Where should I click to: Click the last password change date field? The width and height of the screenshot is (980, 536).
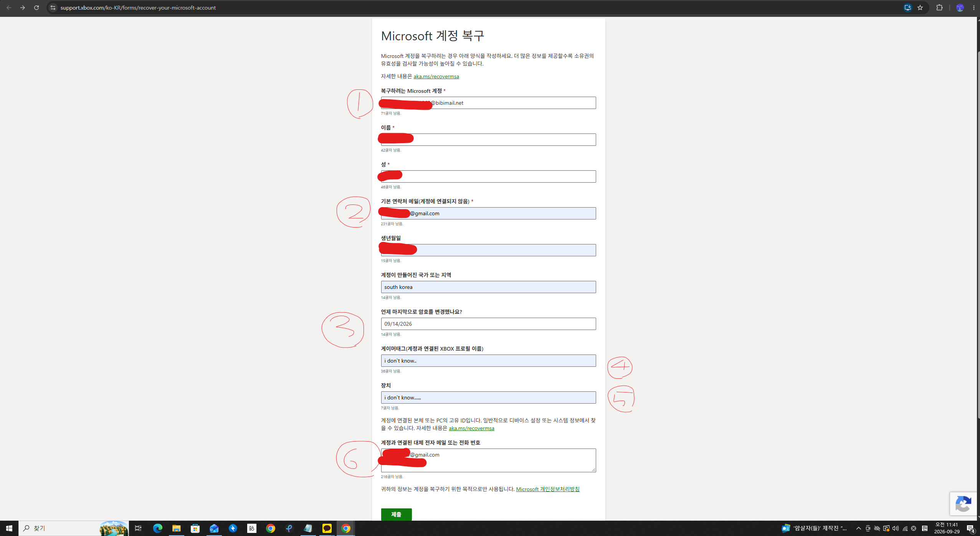coord(488,324)
